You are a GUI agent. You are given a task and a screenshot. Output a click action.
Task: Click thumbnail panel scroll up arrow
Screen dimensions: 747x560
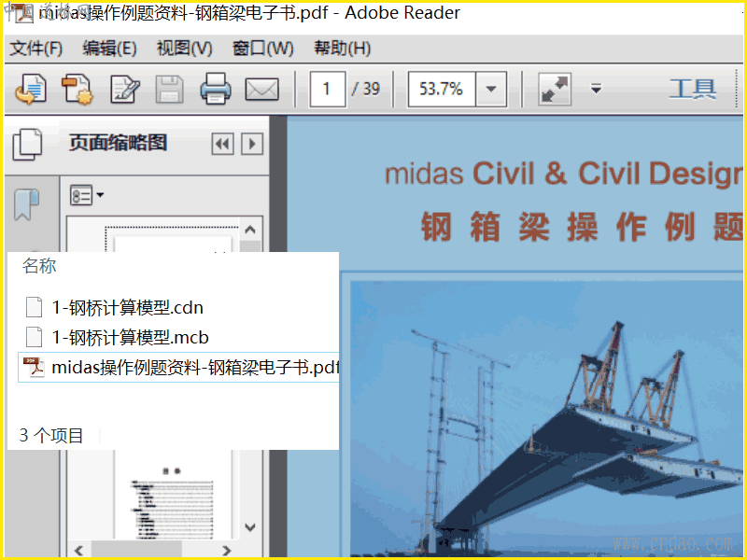250,230
